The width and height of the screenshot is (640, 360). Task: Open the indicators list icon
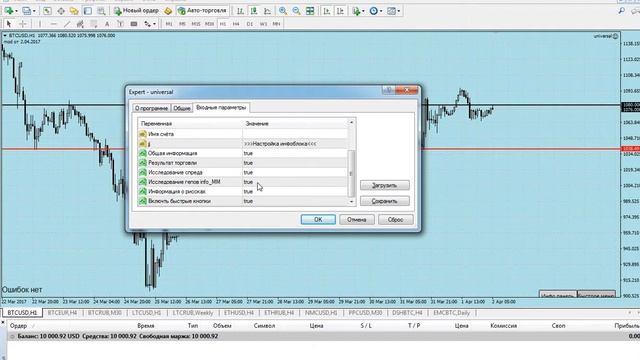(x=356, y=11)
